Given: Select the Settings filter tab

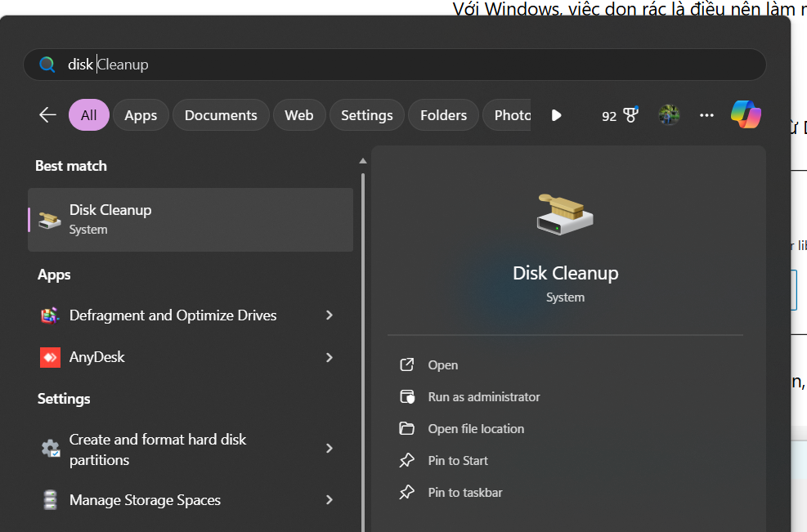Looking at the screenshot, I should [x=366, y=115].
